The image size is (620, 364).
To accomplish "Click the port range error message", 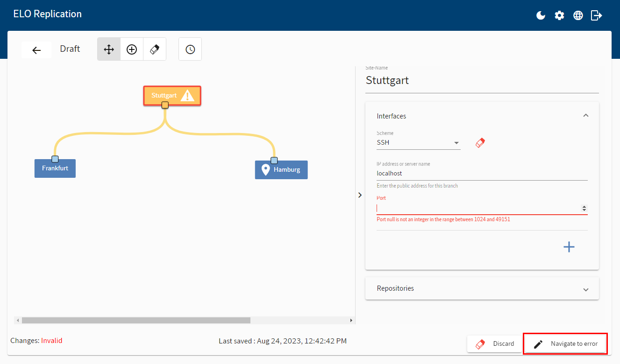I will point(443,219).
